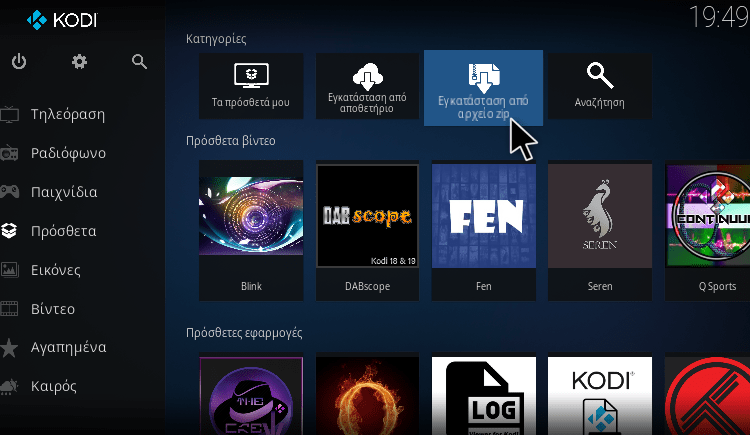Open Εικόνες menu item
This screenshot has height=435, width=750.
pyautogui.click(x=55, y=270)
